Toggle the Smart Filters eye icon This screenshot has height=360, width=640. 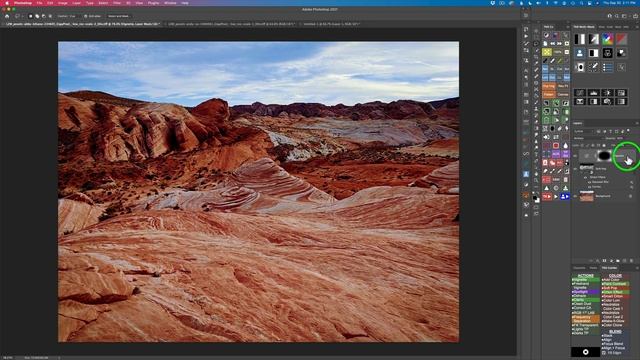585,177
